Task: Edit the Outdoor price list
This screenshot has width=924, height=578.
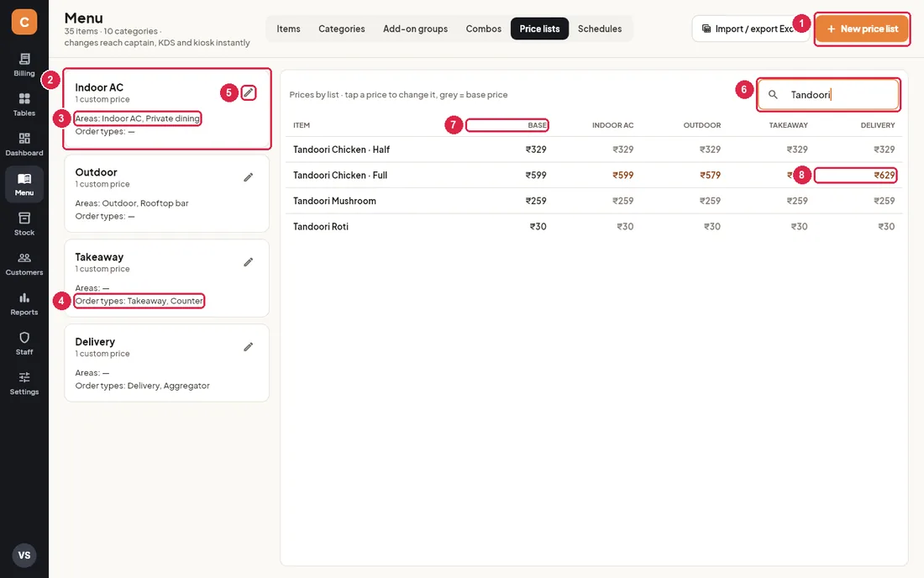Action: click(x=249, y=177)
